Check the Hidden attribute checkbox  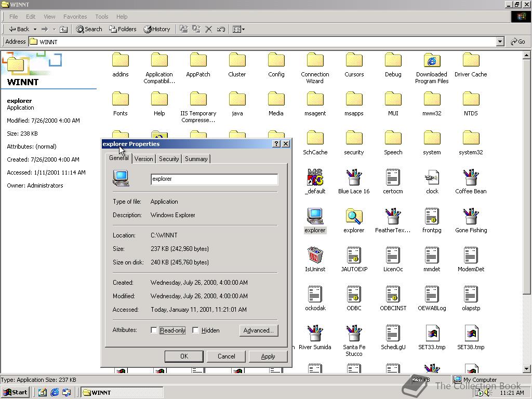195,330
